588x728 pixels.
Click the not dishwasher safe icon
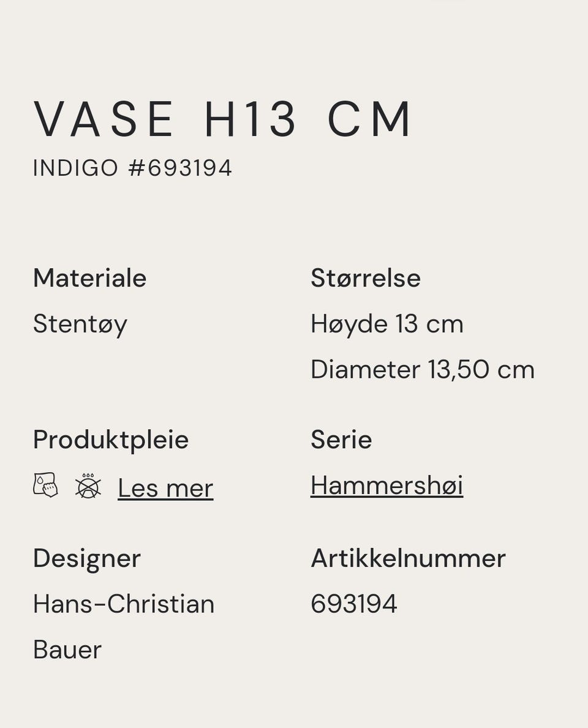click(88, 486)
